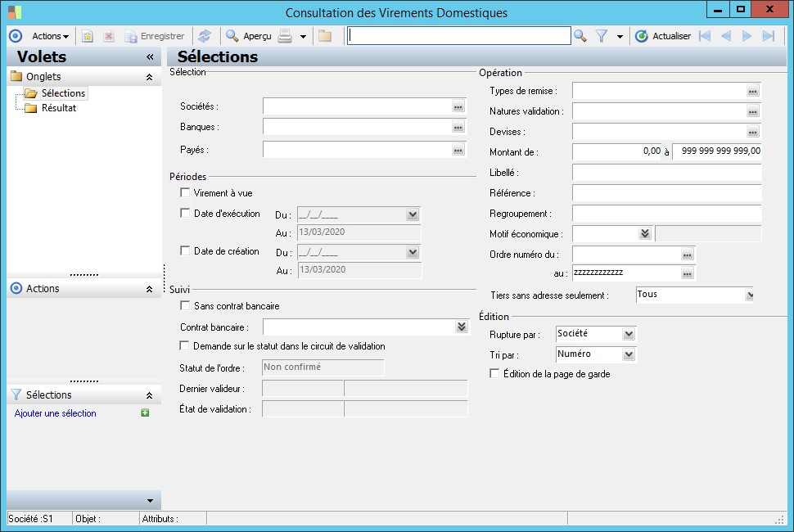Open the Contrat bancaire dropdown list
Viewport: 794px width, 532px height.
tap(462, 327)
